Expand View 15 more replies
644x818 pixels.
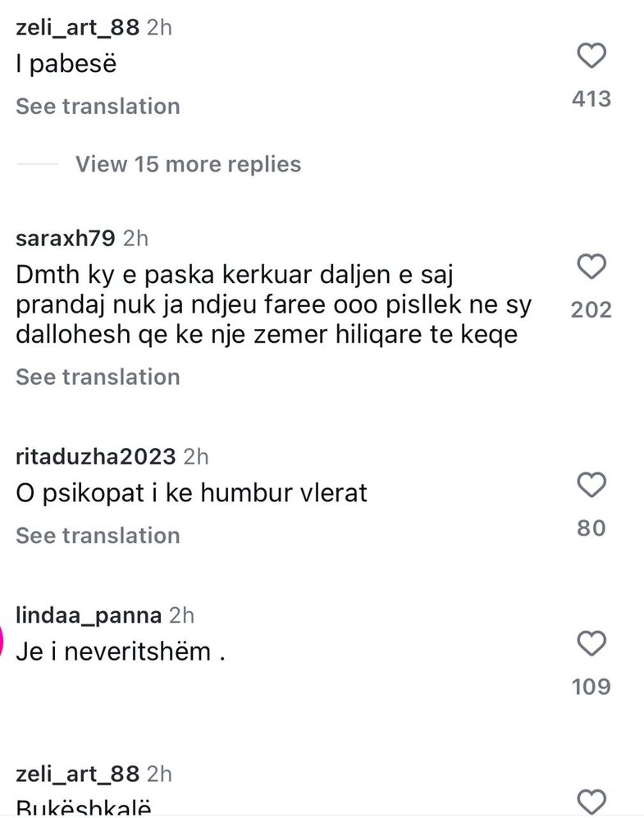point(188,164)
